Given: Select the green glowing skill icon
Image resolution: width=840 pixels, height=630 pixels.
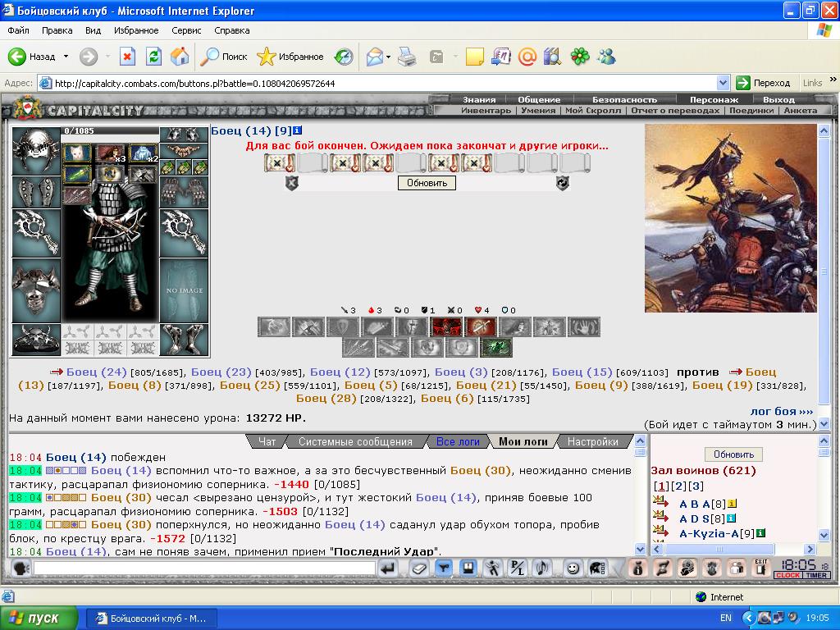Looking at the screenshot, I should point(496,348).
